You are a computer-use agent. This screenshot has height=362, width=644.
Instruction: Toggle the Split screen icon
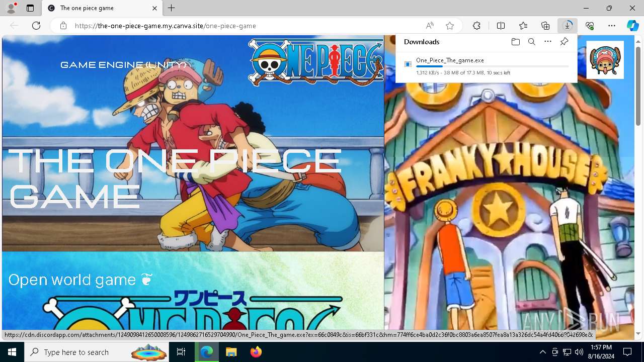pyautogui.click(x=501, y=26)
